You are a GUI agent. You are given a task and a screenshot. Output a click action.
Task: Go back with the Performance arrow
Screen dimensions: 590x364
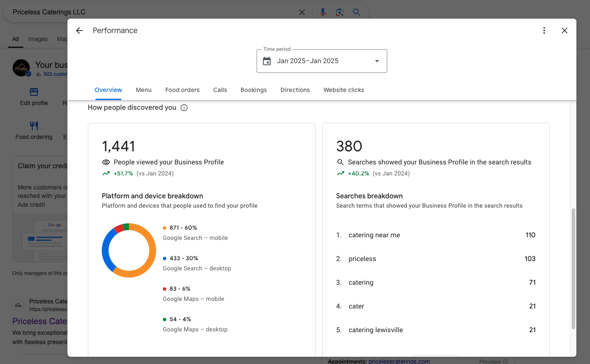click(79, 31)
